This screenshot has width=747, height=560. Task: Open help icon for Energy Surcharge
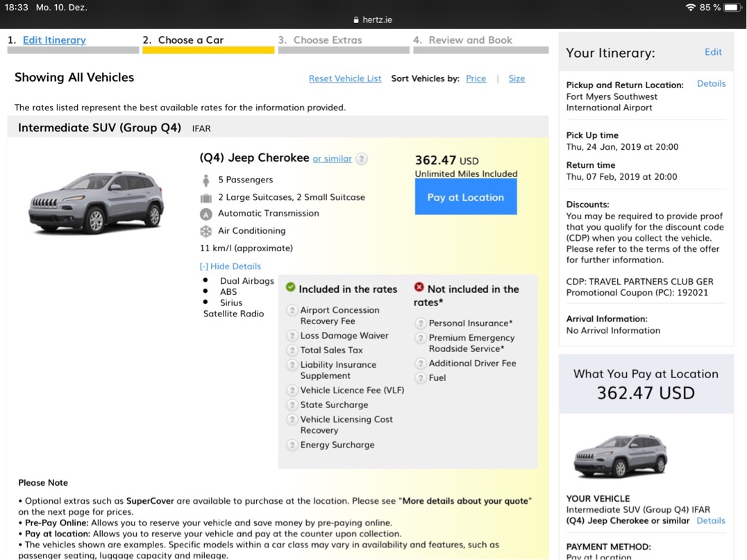pos(292,446)
